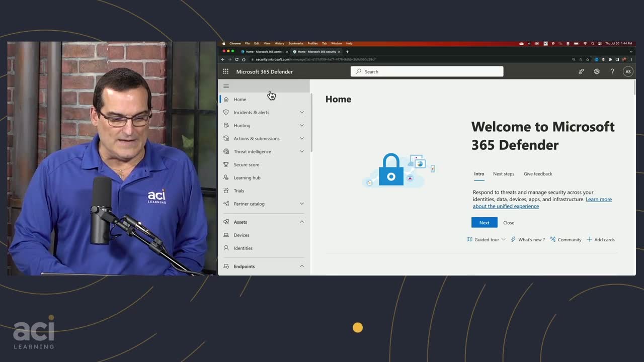Switch to Give feedback tab
The width and height of the screenshot is (644, 362).
click(x=538, y=174)
